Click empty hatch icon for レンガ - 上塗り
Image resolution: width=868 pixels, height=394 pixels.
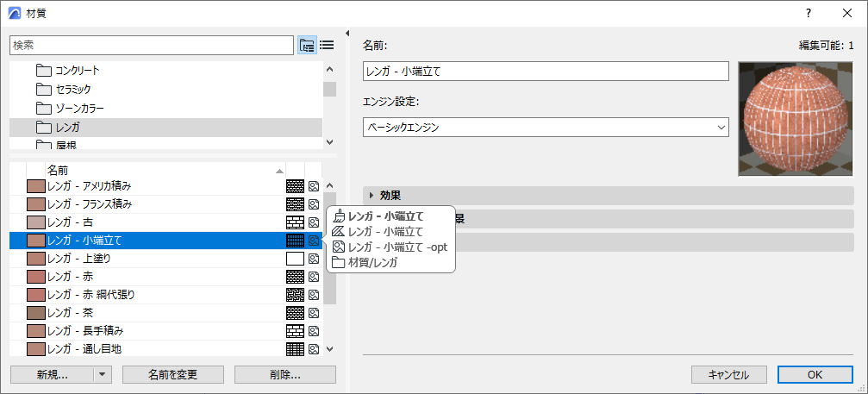click(x=295, y=259)
